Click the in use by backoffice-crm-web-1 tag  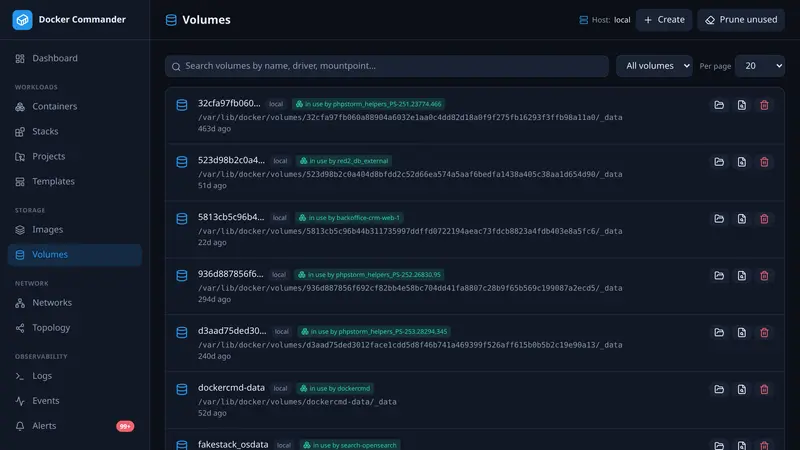(x=349, y=218)
